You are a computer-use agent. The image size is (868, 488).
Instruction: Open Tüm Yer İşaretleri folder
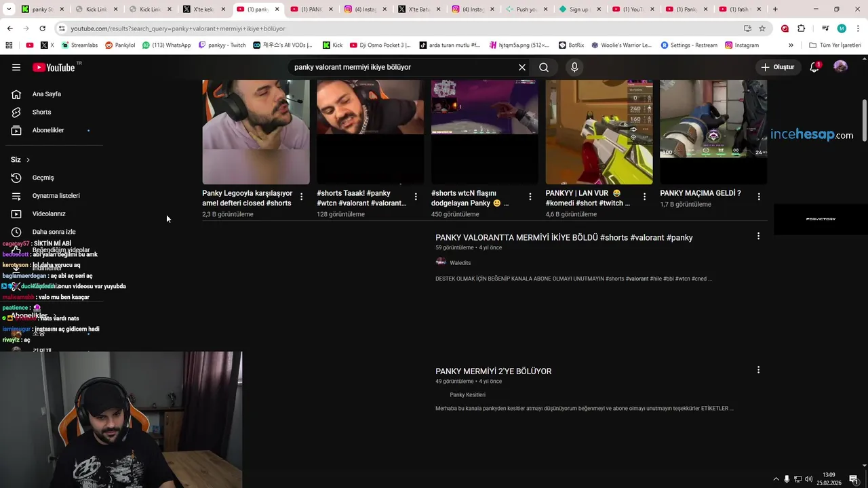[835, 45]
